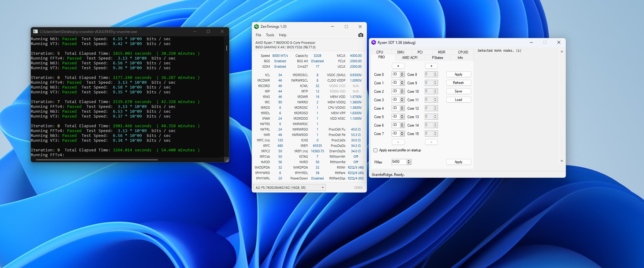644x268 pixels.
Task: Enable Apply saved profile on startup
Action: click(376, 150)
